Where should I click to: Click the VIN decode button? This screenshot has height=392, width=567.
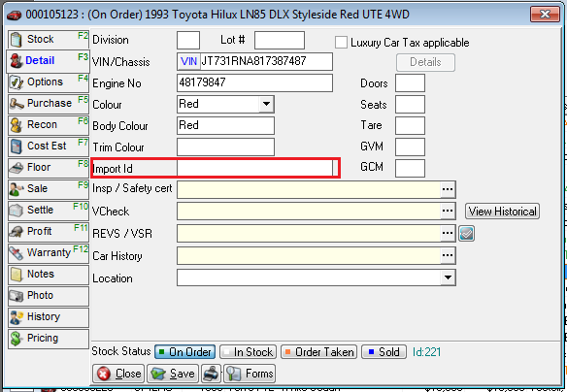[x=188, y=61]
